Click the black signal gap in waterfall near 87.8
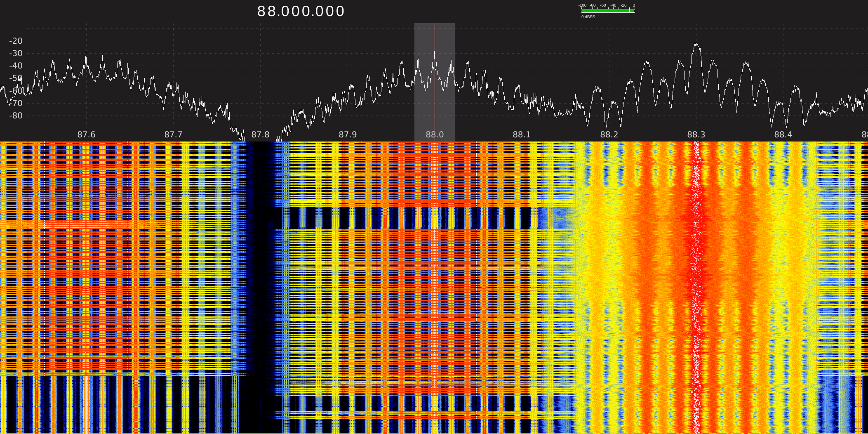The height and width of the screenshot is (434, 868). tap(261, 248)
